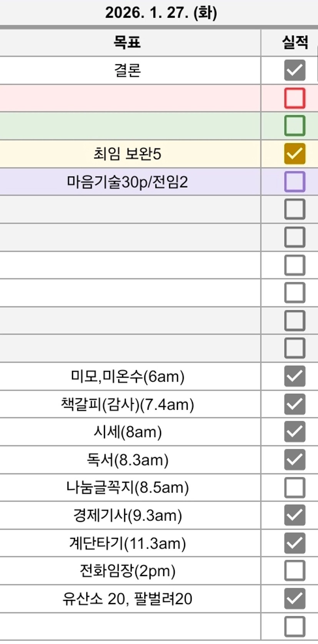Check the green checkbox in green row

click(295, 126)
